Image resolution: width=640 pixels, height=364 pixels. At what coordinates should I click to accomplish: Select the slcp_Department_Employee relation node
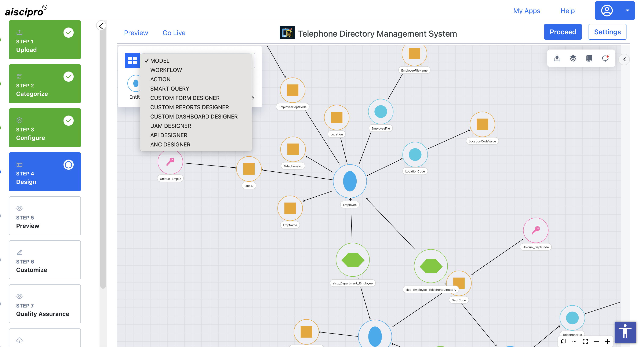coord(353,260)
